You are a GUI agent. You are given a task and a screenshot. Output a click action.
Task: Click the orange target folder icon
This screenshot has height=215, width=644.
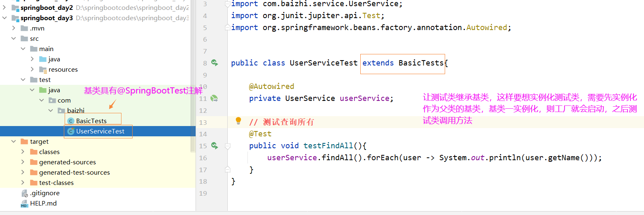tap(24, 141)
